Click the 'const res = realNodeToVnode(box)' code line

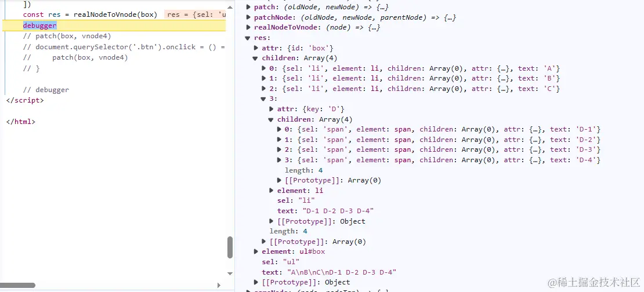(90, 14)
